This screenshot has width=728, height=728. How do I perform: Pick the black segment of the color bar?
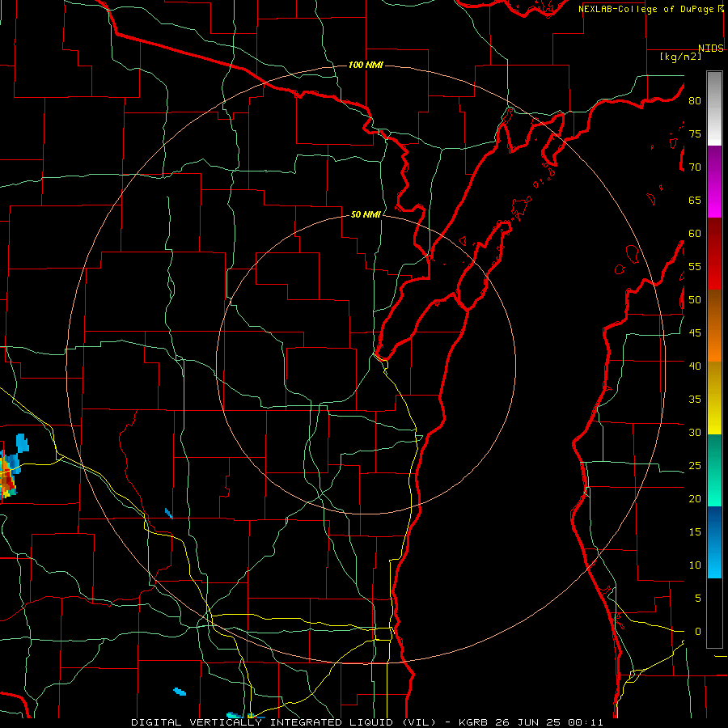(x=714, y=613)
